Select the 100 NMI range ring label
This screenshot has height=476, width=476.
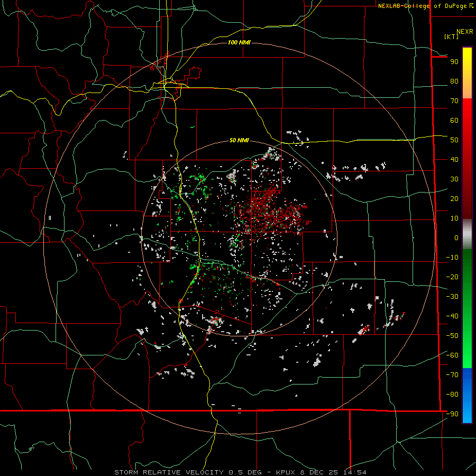pyautogui.click(x=239, y=42)
